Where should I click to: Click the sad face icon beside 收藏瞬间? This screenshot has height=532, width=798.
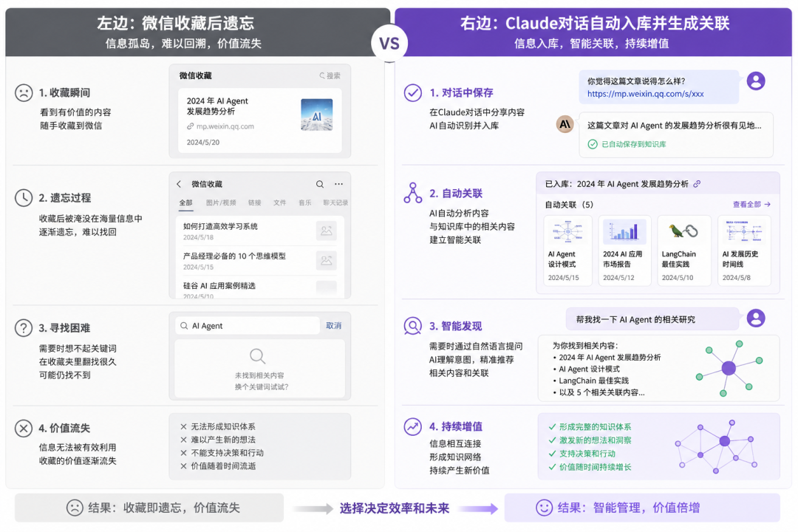coord(24,92)
